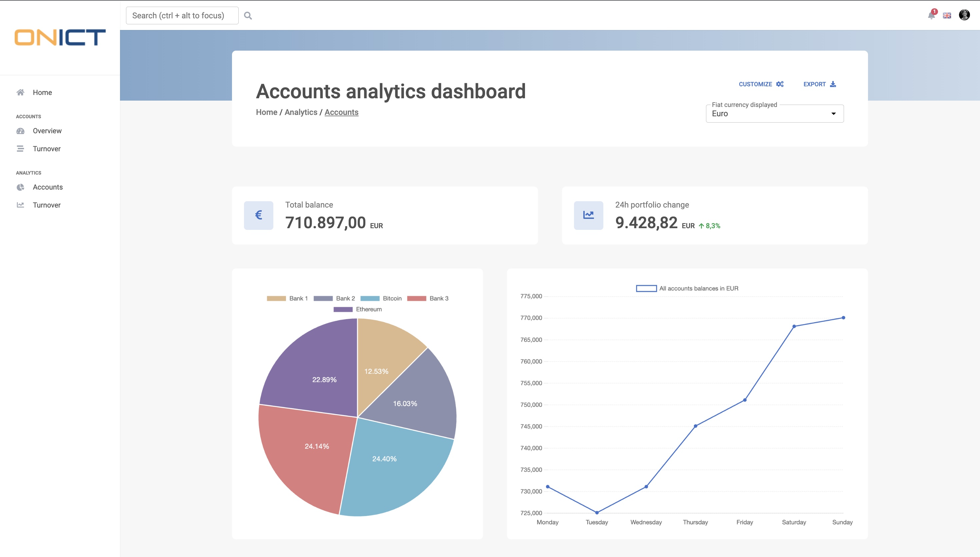Click the ONICT logo
Image resolution: width=980 pixels, height=557 pixels.
(60, 38)
